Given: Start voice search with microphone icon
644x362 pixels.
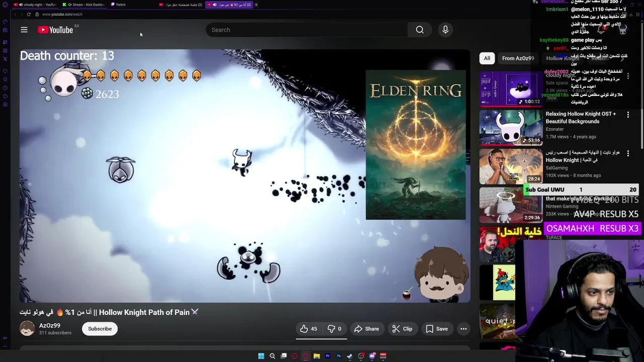Looking at the screenshot, I should (445, 30).
